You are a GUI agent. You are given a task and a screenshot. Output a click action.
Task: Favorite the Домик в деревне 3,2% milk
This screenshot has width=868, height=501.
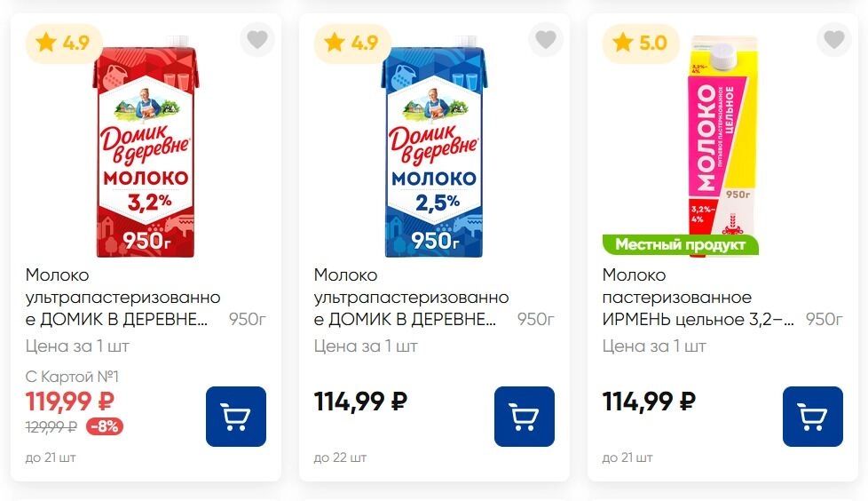257,40
